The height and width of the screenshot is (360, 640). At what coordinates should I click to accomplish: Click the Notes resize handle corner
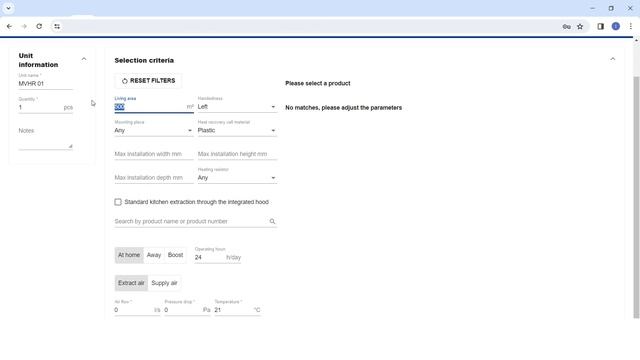(70, 146)
